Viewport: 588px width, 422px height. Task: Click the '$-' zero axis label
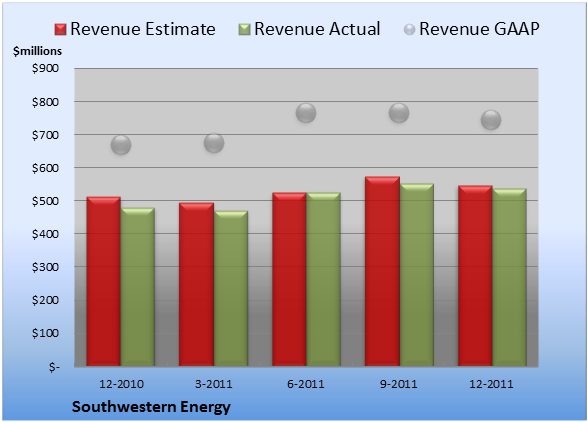point(54,366)
